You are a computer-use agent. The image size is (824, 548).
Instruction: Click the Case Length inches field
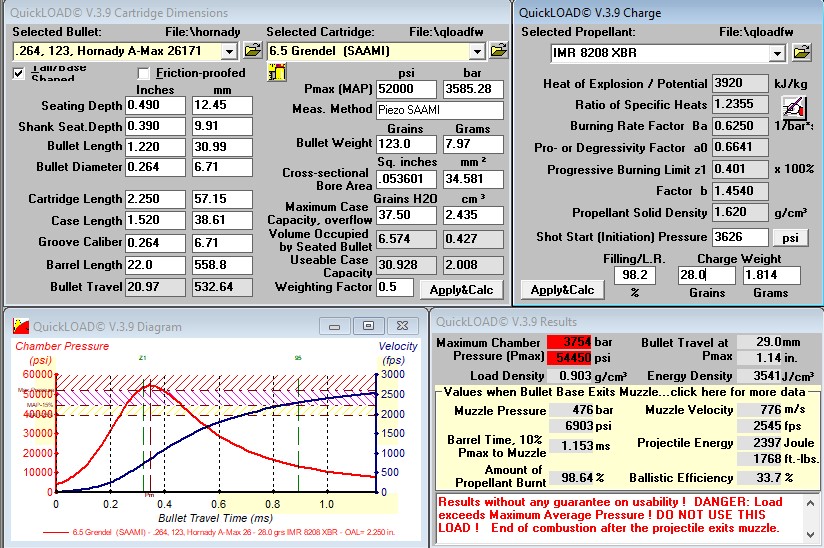156,220
